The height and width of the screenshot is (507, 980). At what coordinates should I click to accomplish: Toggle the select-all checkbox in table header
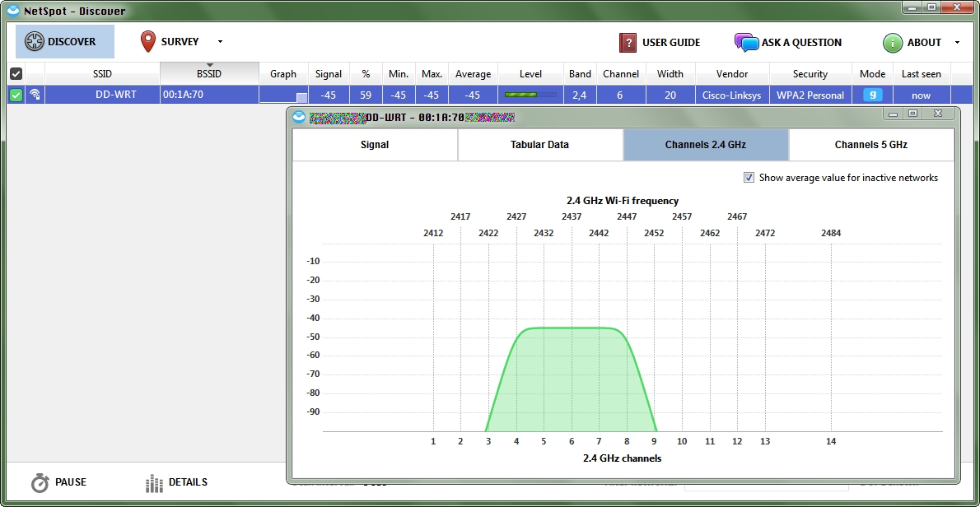(x=16, y=74)
